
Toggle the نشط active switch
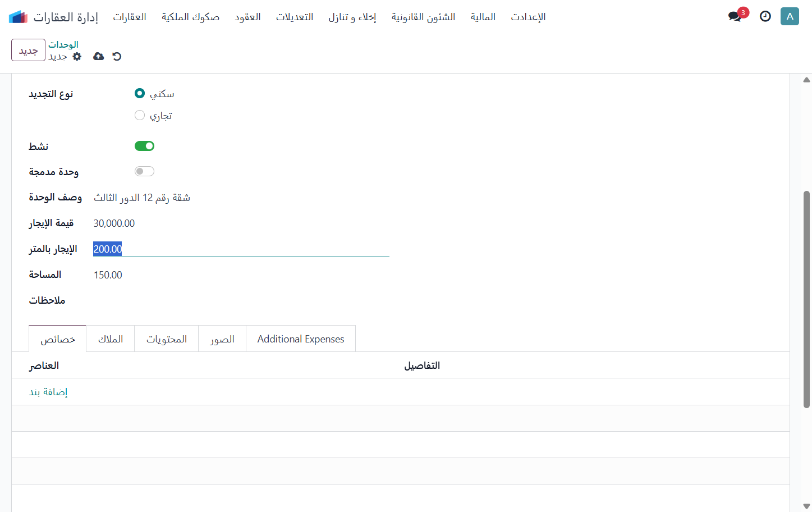pos(144,146)
